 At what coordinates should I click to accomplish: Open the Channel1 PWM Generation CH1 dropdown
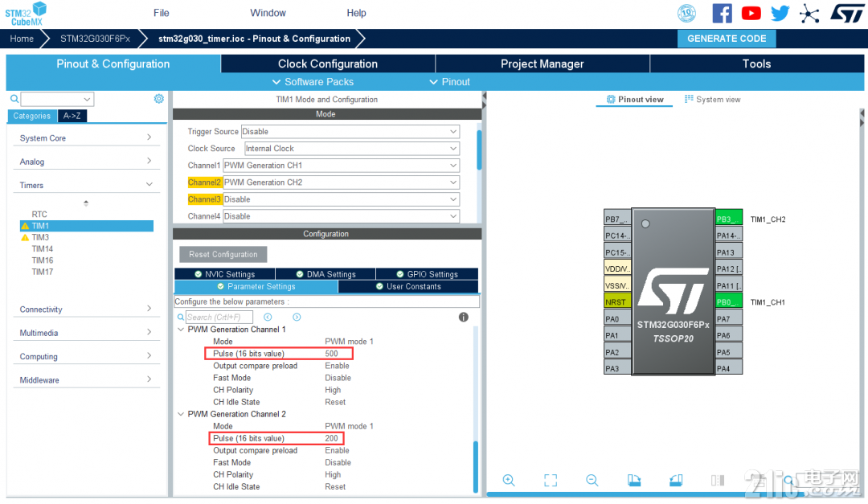pos(341,165)
